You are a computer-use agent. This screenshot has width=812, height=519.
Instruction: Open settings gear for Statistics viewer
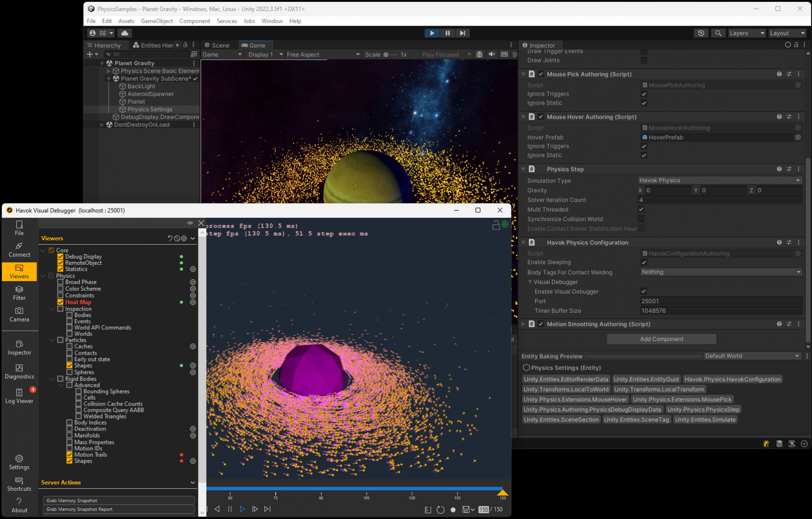tap(193, 269)
